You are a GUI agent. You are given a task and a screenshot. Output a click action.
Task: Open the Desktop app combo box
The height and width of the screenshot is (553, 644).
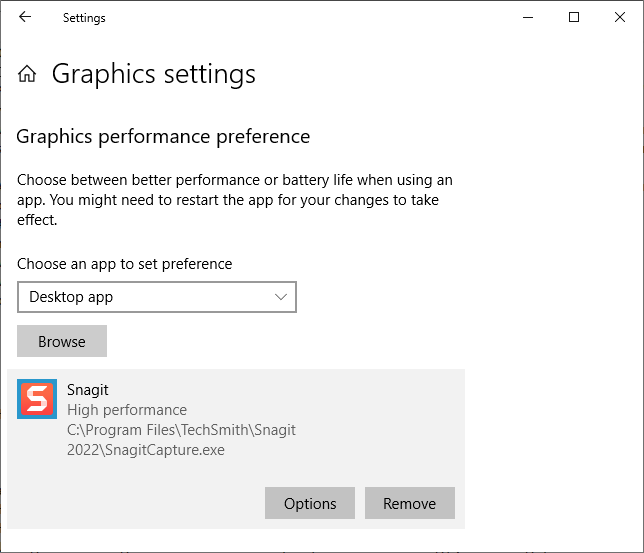pos(156,297)
